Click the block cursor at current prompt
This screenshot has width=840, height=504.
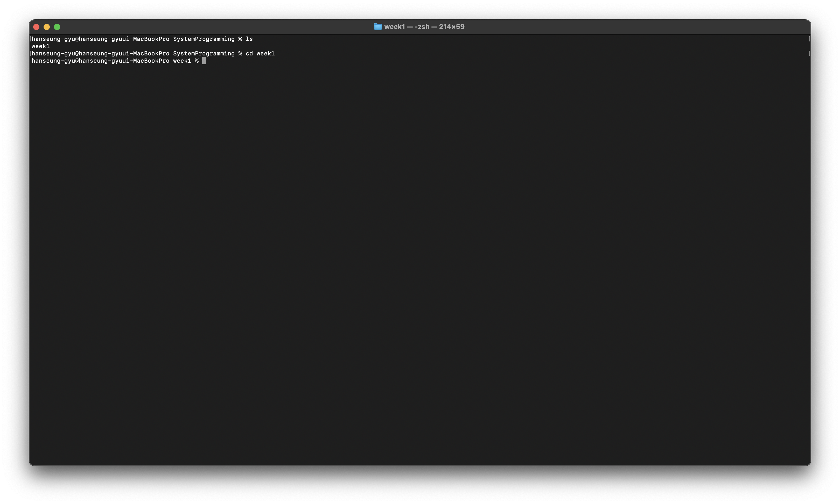204,61
